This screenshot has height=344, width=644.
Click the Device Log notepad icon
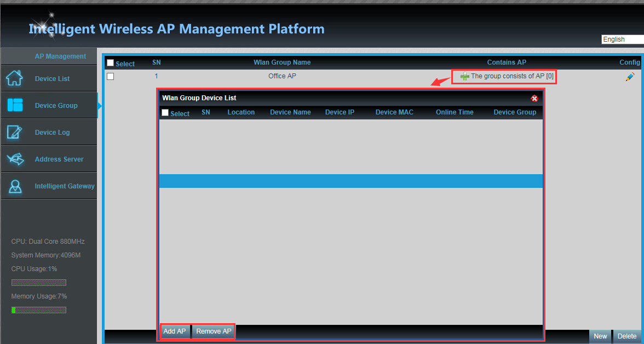[15, 132]
